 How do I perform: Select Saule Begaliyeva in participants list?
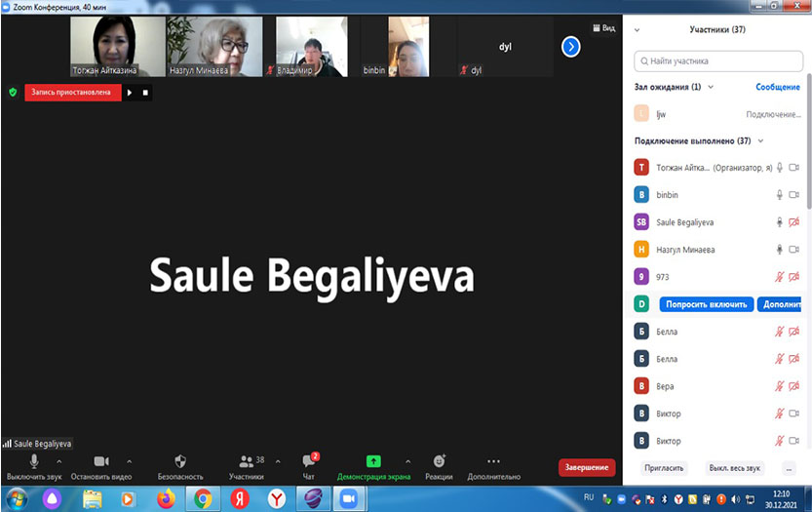click(686, 222)
